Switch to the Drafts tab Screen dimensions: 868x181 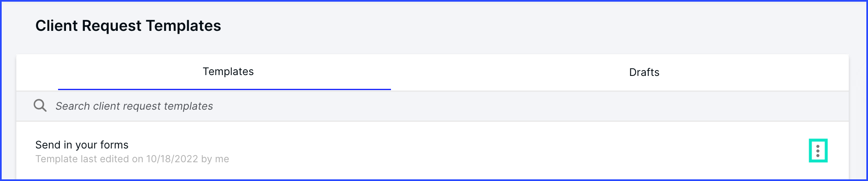coord(644,72)
